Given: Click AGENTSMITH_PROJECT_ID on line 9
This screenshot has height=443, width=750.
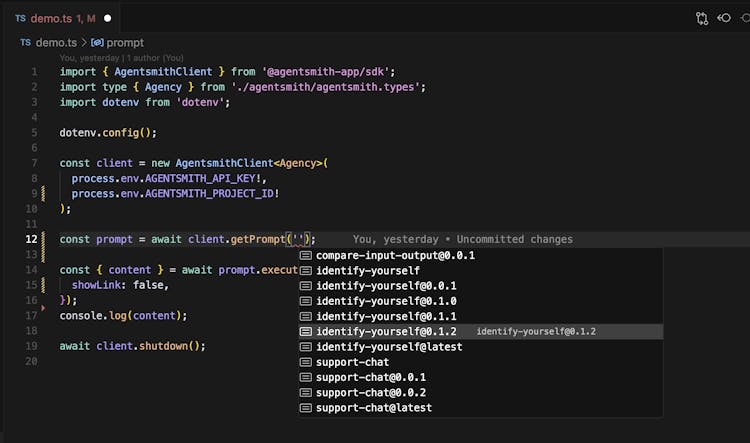Looking at the screenshot, I should click(x=210, y=194).
